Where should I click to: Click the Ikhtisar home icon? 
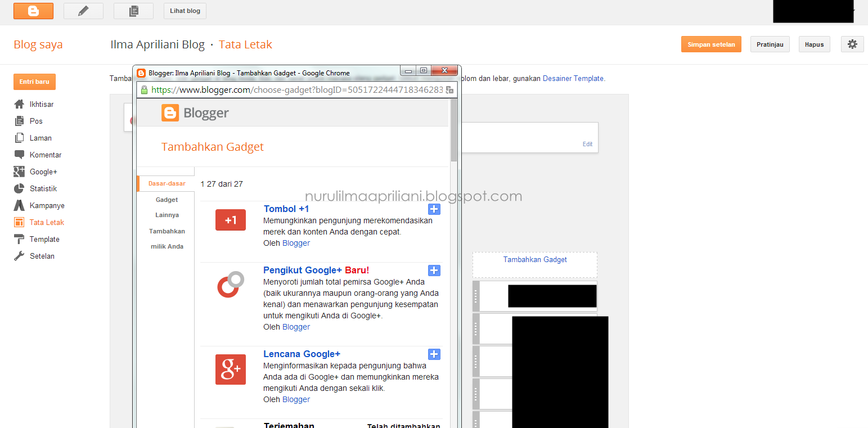(x=19, y=104)
